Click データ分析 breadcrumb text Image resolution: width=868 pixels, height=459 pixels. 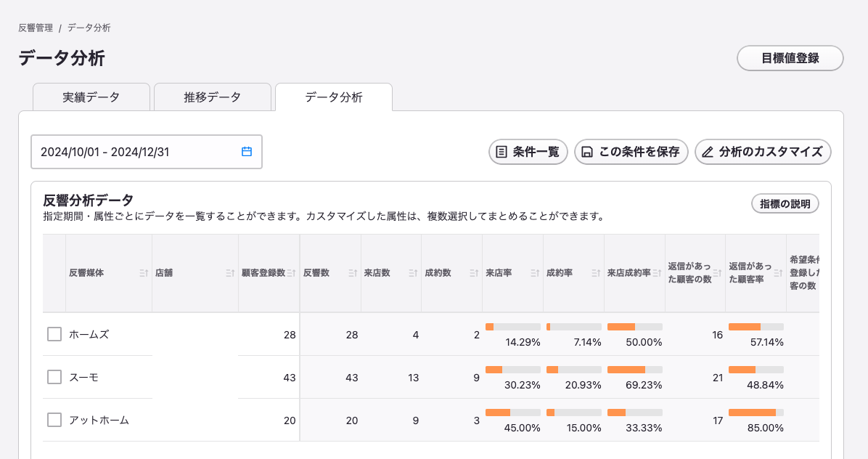coord(89,28)
